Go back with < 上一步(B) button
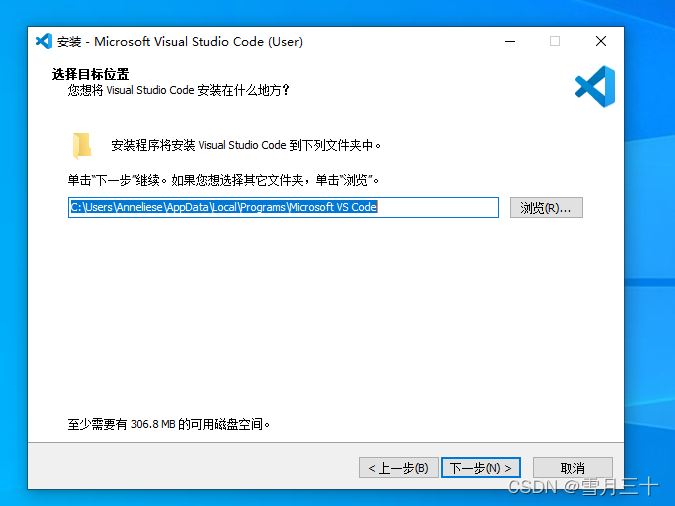Screen dimensions: 675x506 click(399, 468)
